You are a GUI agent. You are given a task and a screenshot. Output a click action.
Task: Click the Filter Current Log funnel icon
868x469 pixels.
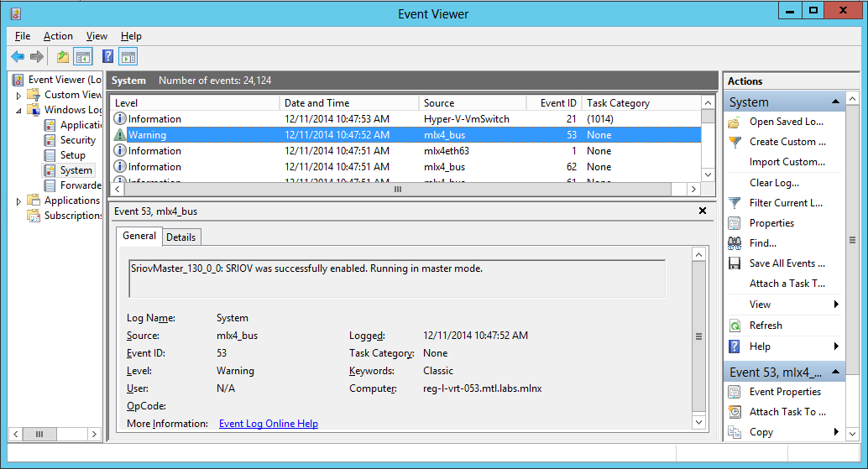tap(735, 203)
